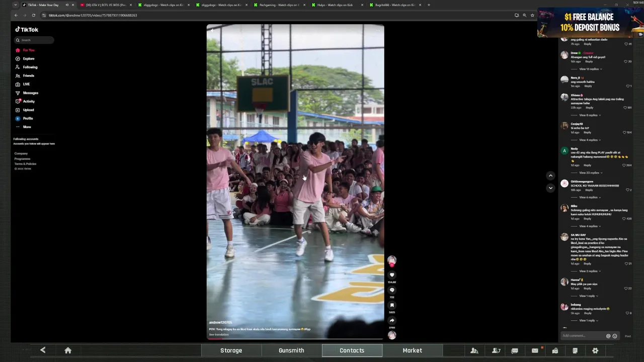The width and height of the screenshot is (644, 362).
Task: Insert a mention with the @ icon
Action: click(x=608, y=336)
